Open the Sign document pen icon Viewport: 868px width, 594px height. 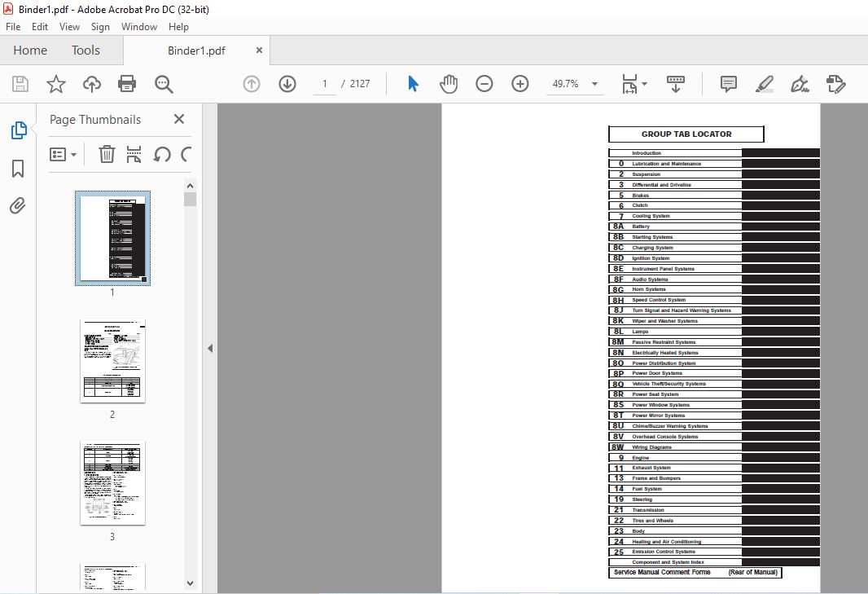click(800, 84)
